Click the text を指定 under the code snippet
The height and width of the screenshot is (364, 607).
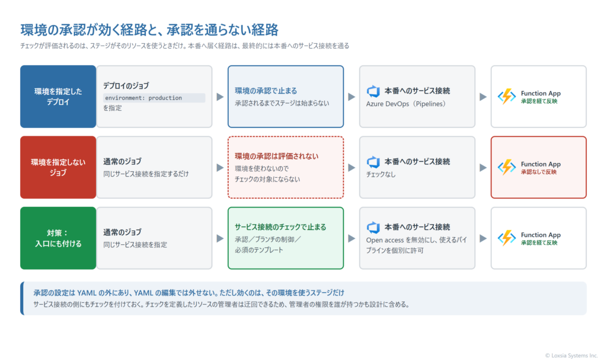(112, 108)
